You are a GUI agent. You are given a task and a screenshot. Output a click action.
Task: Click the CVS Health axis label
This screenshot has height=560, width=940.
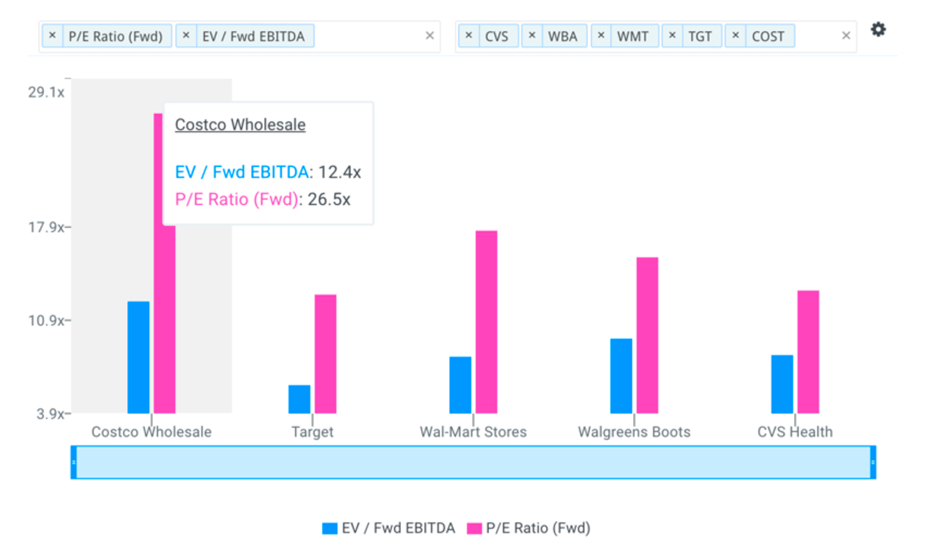pos(795,432)
